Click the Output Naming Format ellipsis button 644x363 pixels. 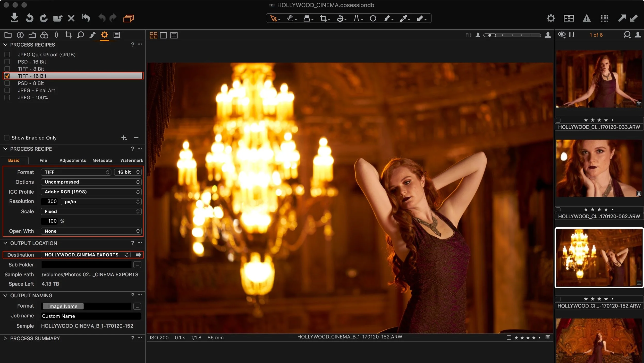pos(137,306)
